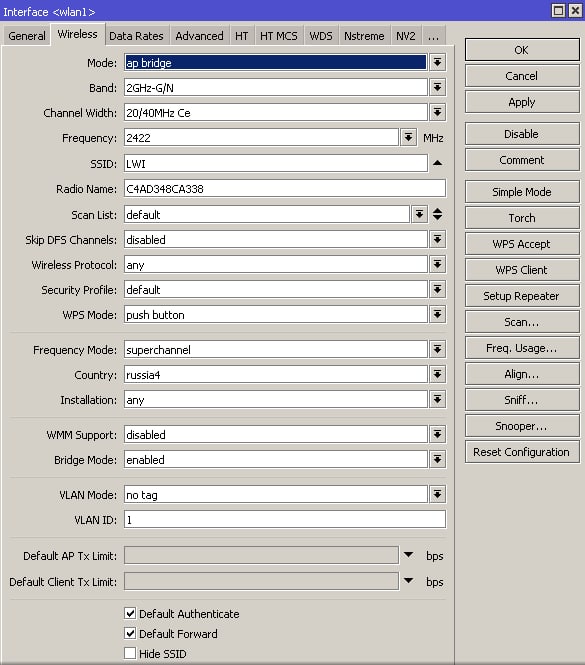Viewport: 585px width, 665px height.
Task: Switch to the HT MCS tab
Action: [279, 36]
